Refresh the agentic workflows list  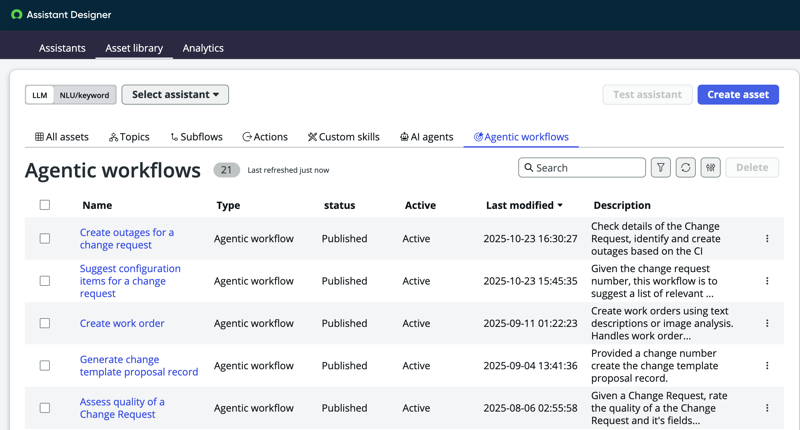tap(686, 167)
